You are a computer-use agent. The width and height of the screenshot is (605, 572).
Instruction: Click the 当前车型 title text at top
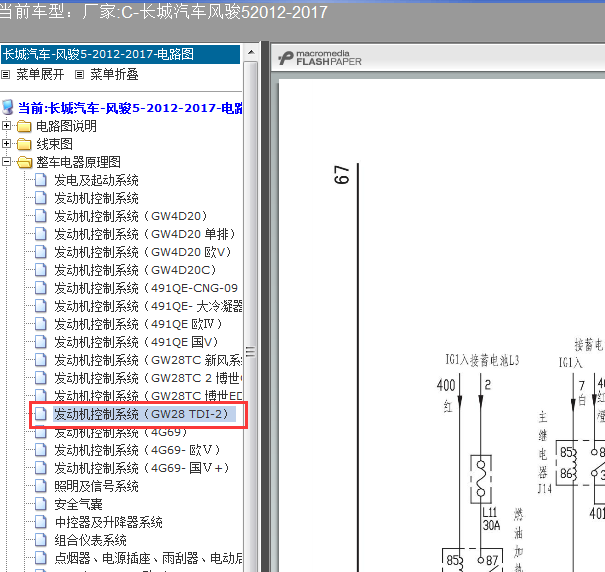point(164,12)
